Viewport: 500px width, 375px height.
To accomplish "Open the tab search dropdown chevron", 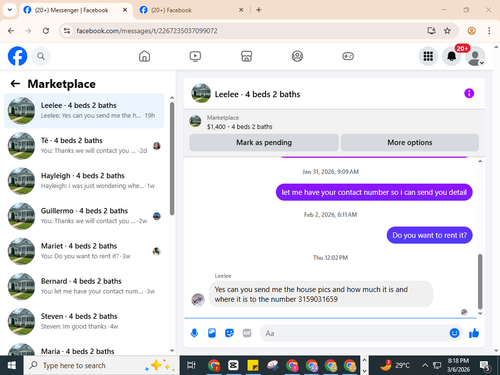I will [10, 10].
